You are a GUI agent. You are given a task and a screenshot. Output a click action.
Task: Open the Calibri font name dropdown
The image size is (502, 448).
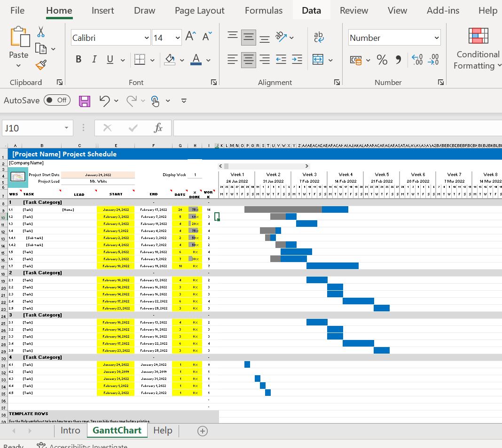147,38
